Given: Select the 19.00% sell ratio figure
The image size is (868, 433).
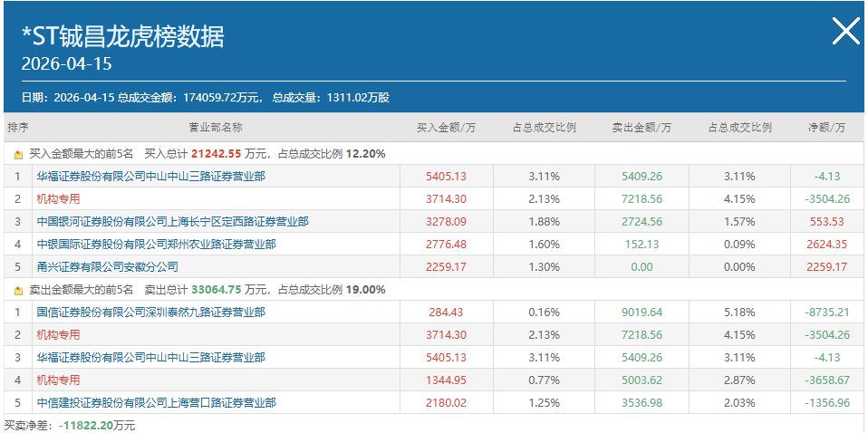Looking at the screenshot, I should click(366, 290).
